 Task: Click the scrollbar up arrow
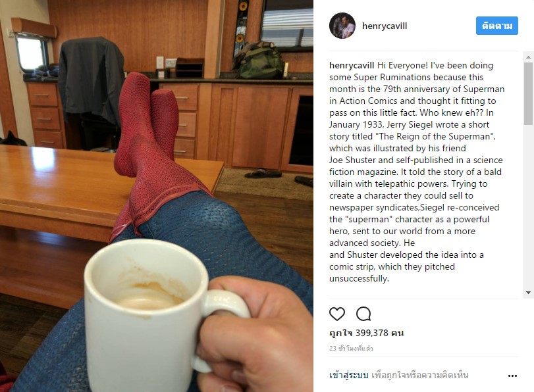click(529, 57)
